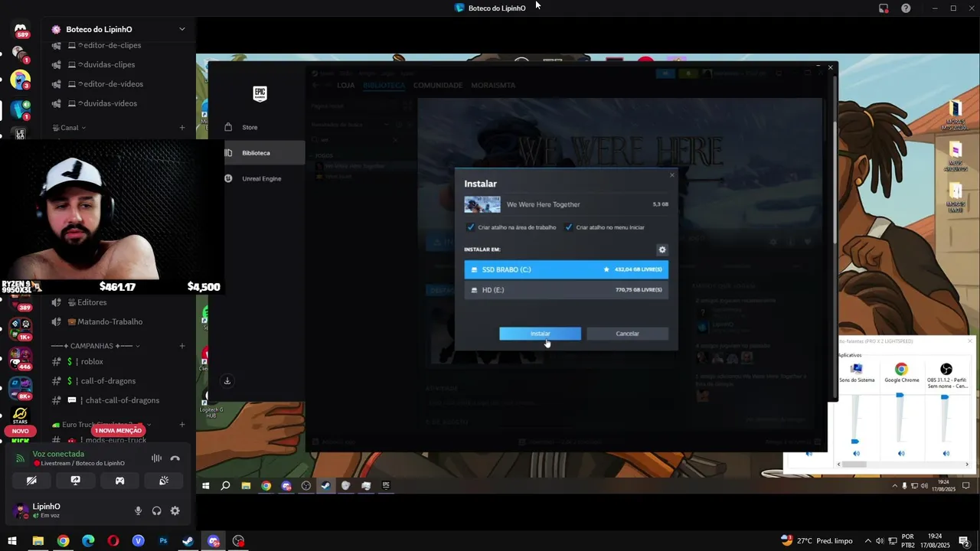
Task: Open LipinhO user avatar status
Action: pyautogui.click(x=21, y=510)
